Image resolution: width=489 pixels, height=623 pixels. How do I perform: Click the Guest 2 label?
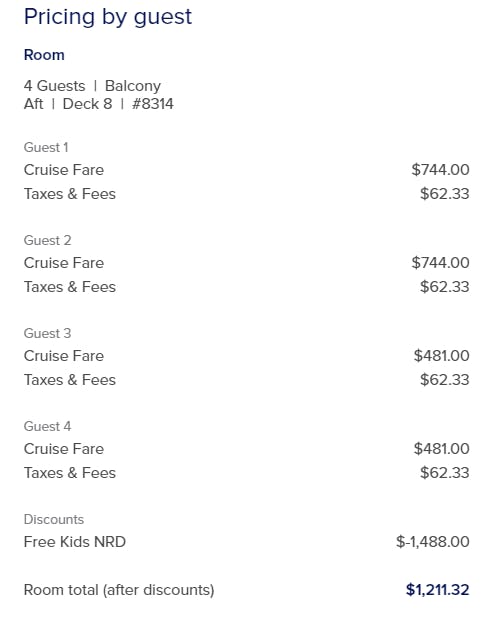47,240
